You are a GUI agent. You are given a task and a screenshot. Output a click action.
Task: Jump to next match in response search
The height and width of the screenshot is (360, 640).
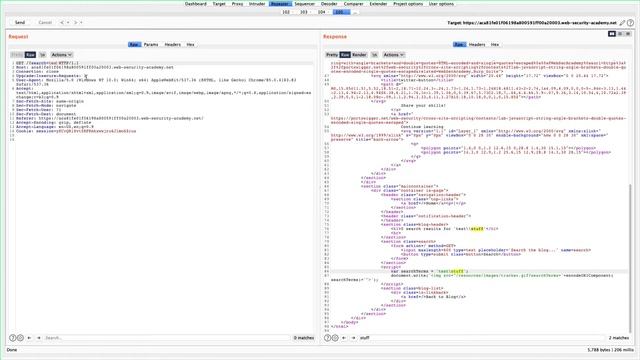point(353,338)
